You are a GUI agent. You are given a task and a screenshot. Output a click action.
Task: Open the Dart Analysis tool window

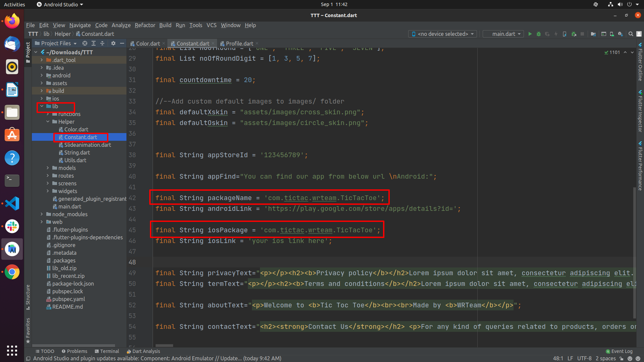143,351
